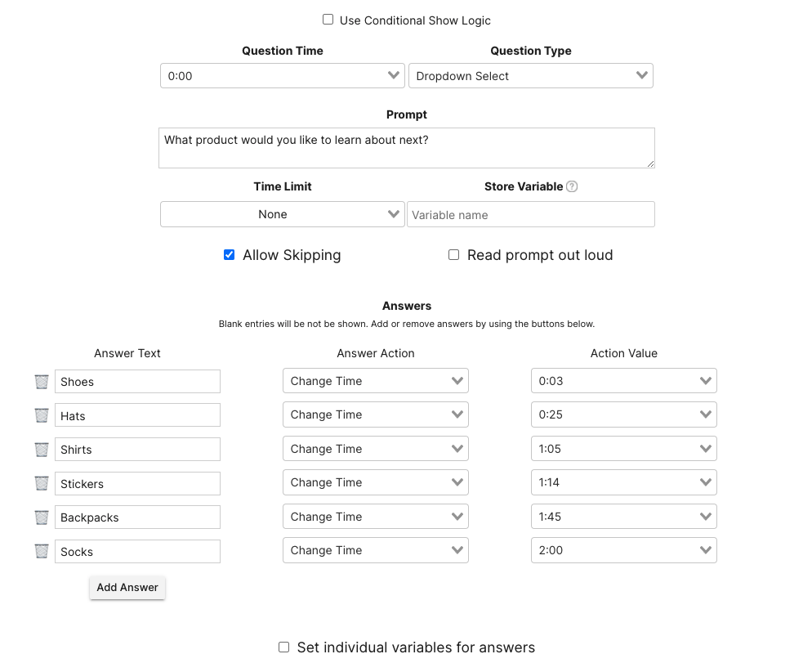Click the Variable name input field
812x663 pixels.
[531, 215]
